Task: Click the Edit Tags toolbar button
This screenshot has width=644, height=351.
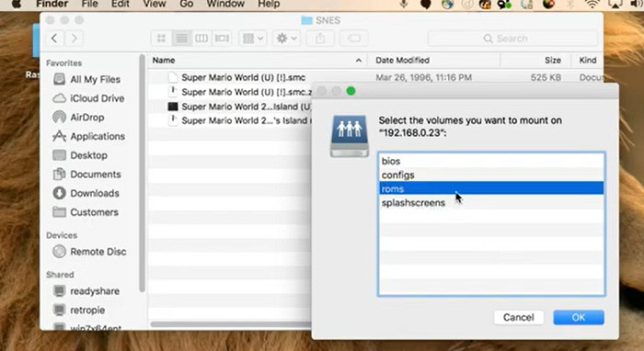Action: (353, 39)
